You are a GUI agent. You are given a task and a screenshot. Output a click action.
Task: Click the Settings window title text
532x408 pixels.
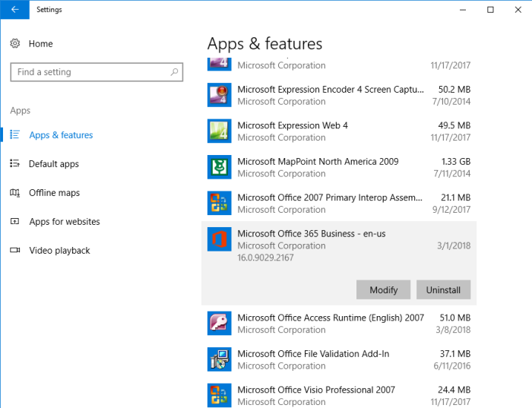pos(49,9)
